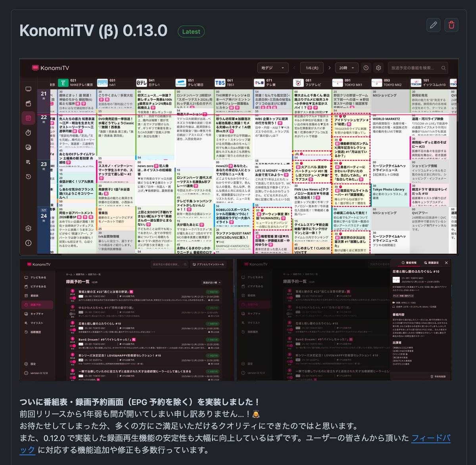Click the search field in reservation list screenshot
The image size is (476, 465).
point(169,264)
